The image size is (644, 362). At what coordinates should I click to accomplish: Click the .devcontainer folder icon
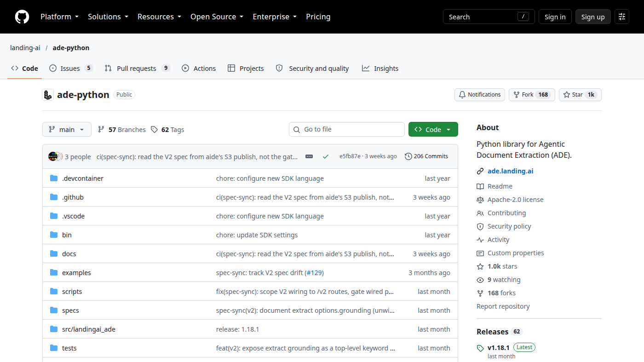(54, 178)
